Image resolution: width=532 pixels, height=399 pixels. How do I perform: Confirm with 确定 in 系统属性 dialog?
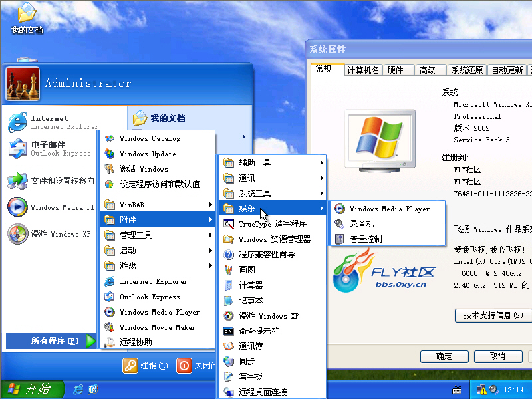point(444,356)
